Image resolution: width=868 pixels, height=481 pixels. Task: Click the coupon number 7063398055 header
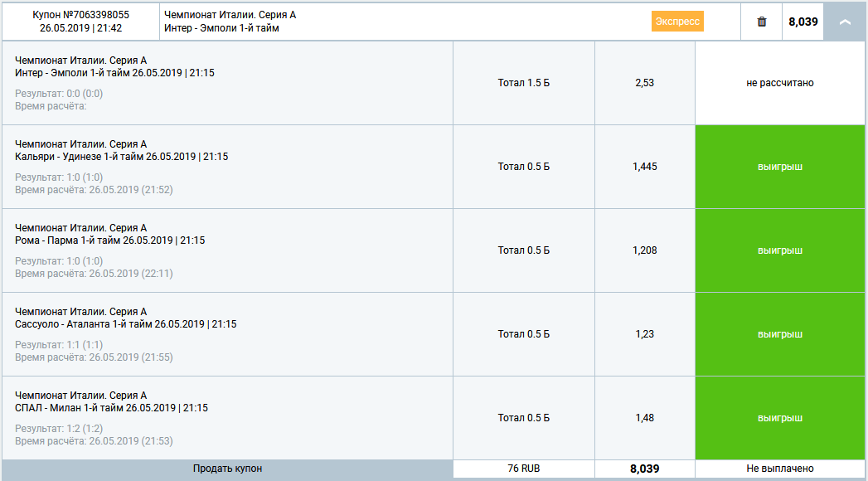point(80,15)
